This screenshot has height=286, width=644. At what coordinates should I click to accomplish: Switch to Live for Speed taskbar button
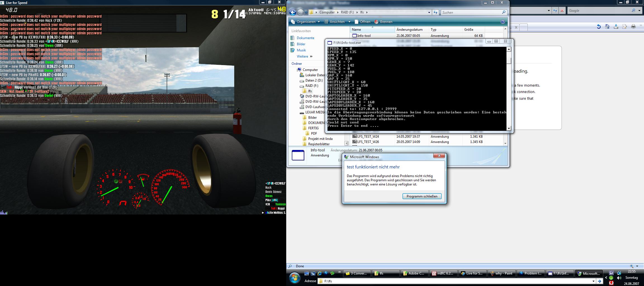pyautogui.click(x=473, y=273)
